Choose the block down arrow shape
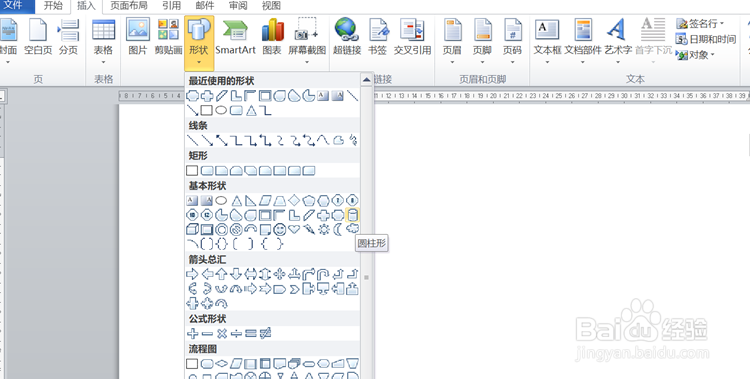The height and width of the screenshot is (379, 750). 236,274
